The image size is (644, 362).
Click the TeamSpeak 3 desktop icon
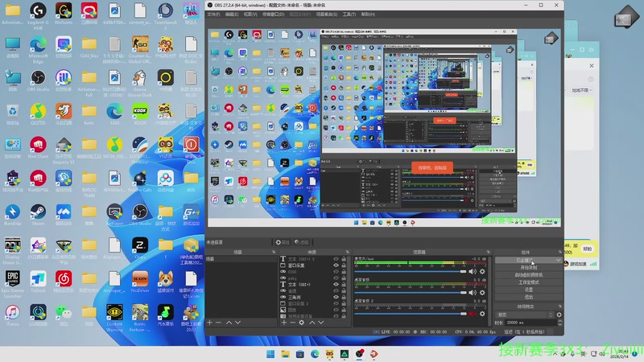coord(166,15)
